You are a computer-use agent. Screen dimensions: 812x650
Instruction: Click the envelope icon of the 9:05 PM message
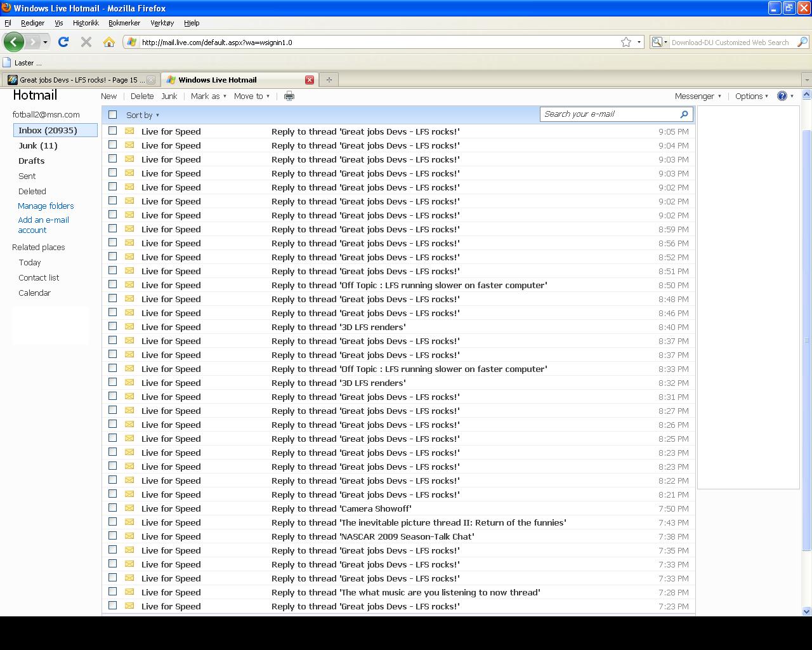(x=129, y=131)
